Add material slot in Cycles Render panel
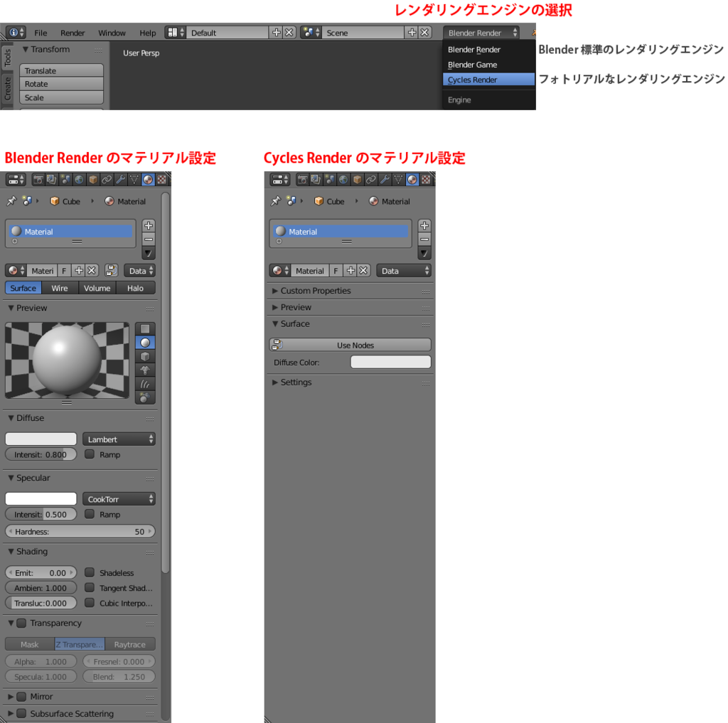The width and height of the screenshot is (728, 723). pyautogui.click(x=424, y=225)
